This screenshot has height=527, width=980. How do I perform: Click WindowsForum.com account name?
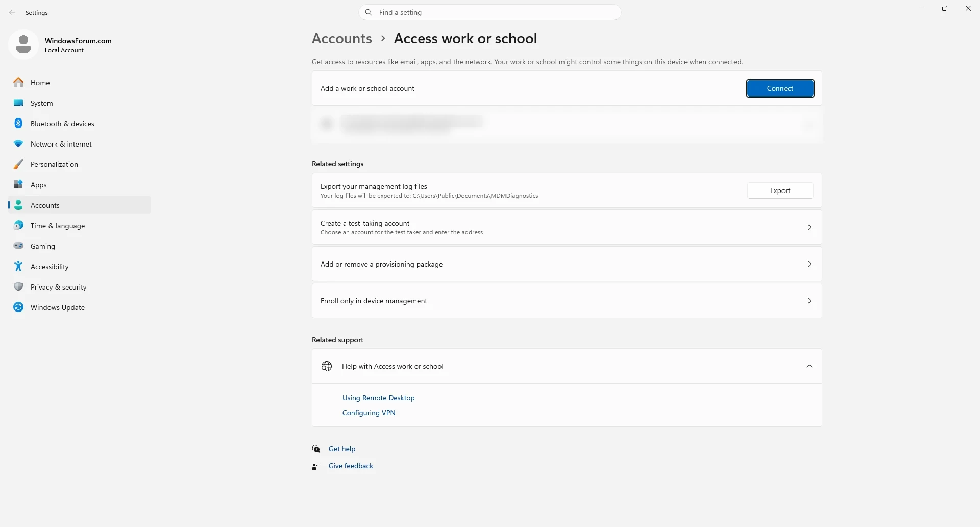point(78,41)
